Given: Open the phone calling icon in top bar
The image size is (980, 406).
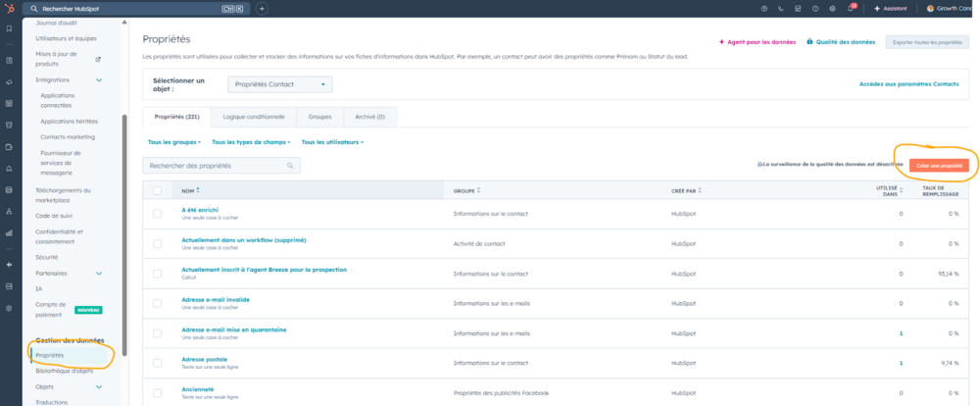Looking at the screenshot, I should (781, 9).
